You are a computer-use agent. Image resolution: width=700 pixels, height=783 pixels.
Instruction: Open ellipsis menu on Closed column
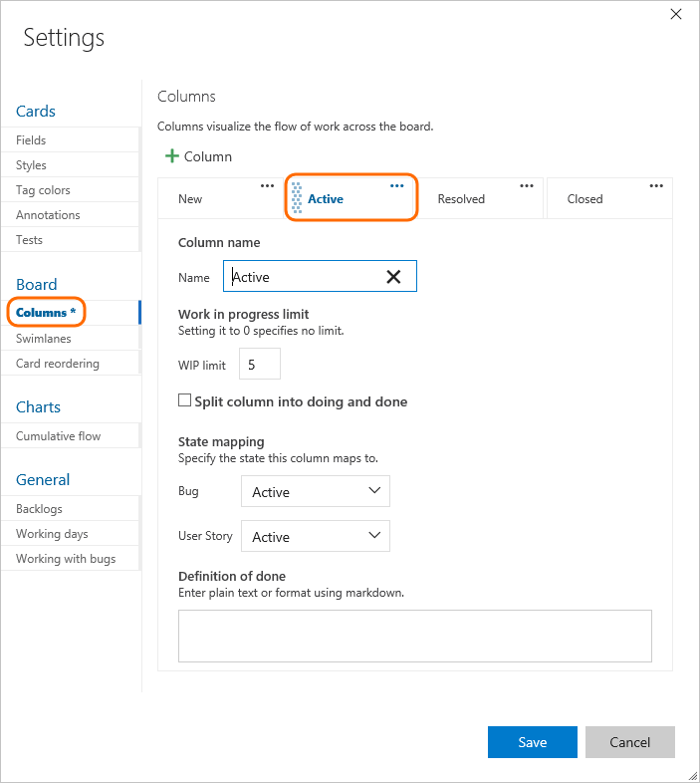coord(656,185)
